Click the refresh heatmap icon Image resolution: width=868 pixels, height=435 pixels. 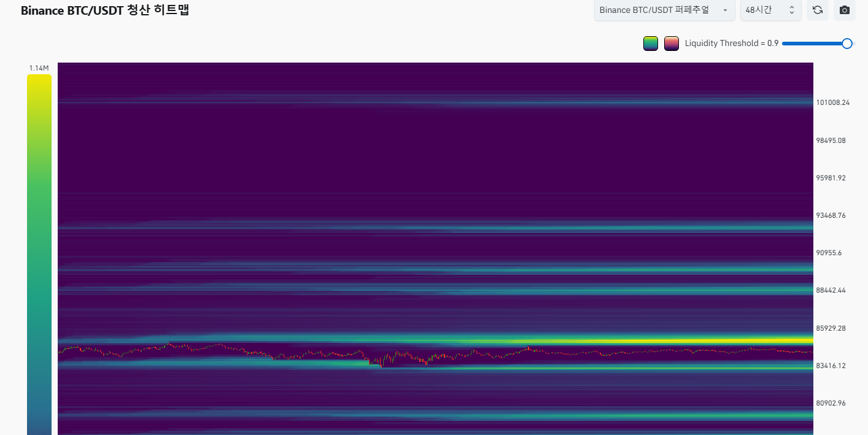pyautogui.click(x=817, y=10)
